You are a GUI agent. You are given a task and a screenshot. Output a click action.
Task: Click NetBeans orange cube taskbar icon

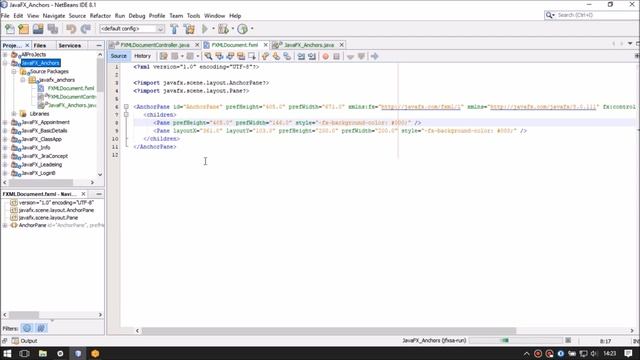(95, 353)
